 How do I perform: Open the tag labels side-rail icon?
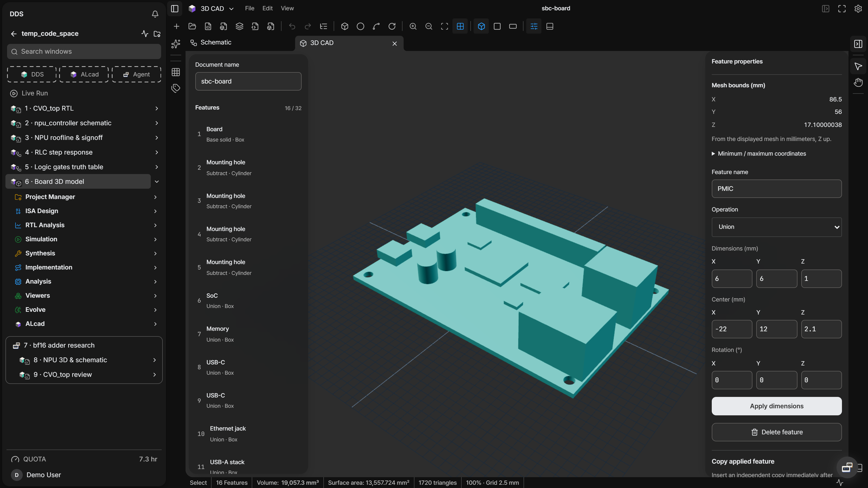coord(175,88)
